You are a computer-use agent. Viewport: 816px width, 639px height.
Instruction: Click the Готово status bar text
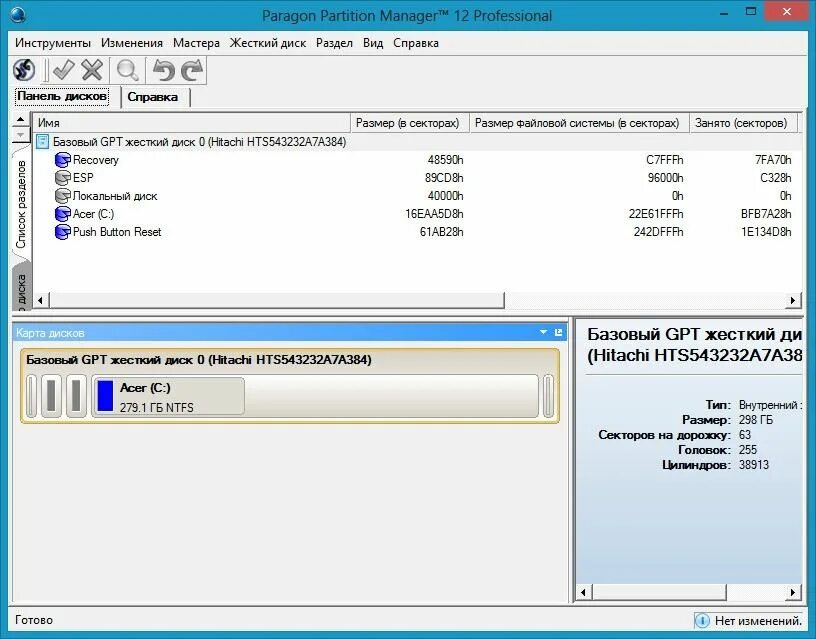34,620
